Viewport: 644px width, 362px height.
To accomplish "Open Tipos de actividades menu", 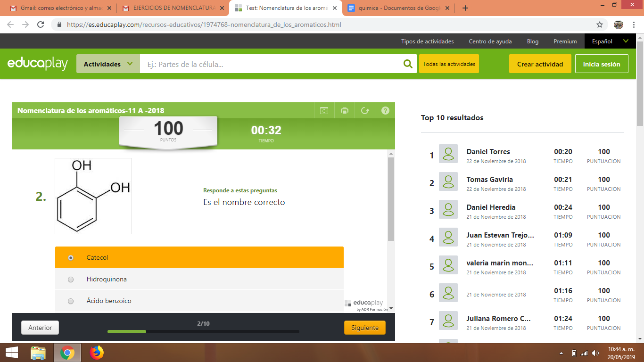I will [427, 41].
